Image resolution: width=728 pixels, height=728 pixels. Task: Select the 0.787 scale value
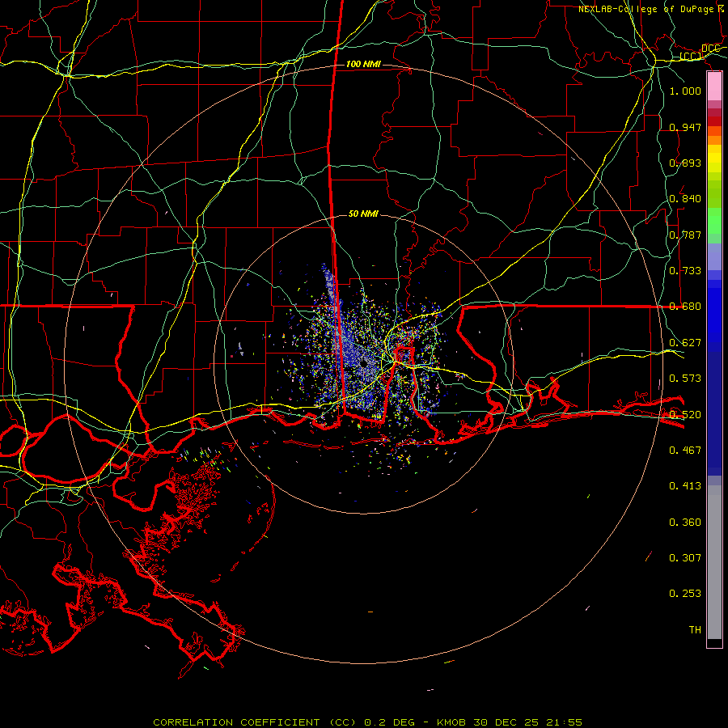pyautogui.click(x=685, y=235)
